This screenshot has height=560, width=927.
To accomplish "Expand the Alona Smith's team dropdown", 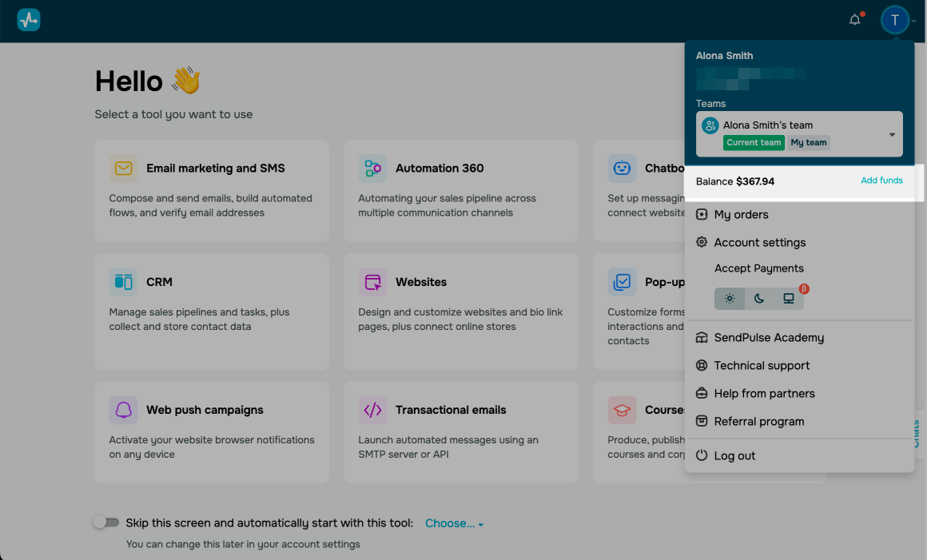I will tap(799, 134).
